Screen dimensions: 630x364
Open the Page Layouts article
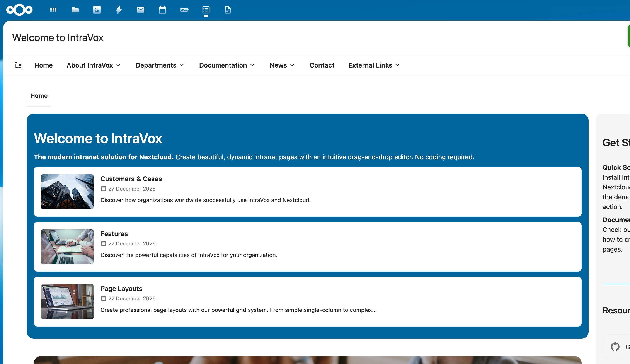point(121,289)
